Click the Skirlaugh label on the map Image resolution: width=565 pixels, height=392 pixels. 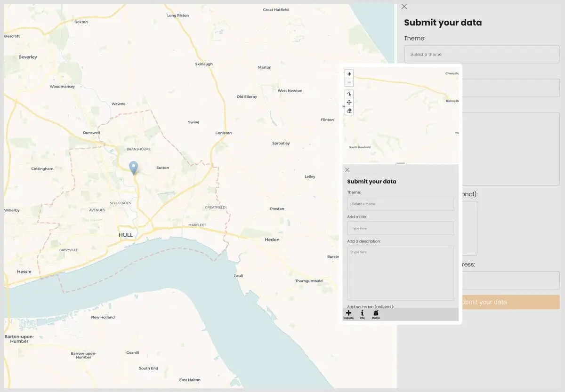tap(204, 64)
